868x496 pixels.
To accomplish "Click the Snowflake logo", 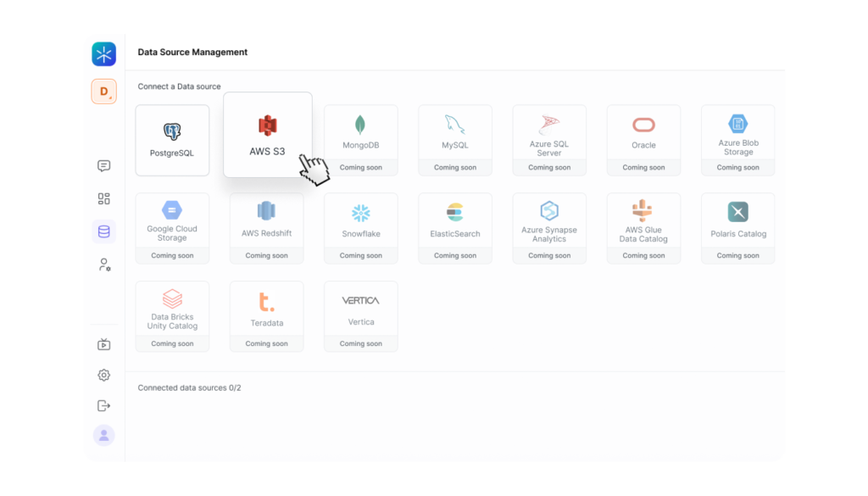I will tap(361, 213).
